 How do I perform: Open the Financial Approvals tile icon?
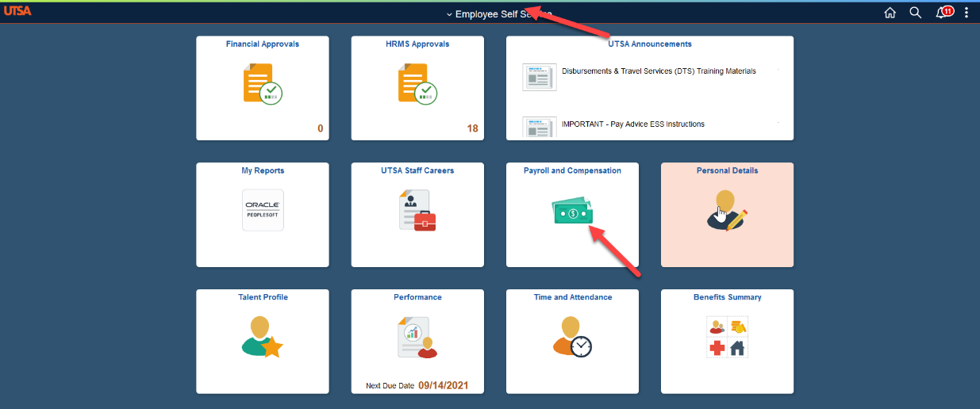point(263,84)
